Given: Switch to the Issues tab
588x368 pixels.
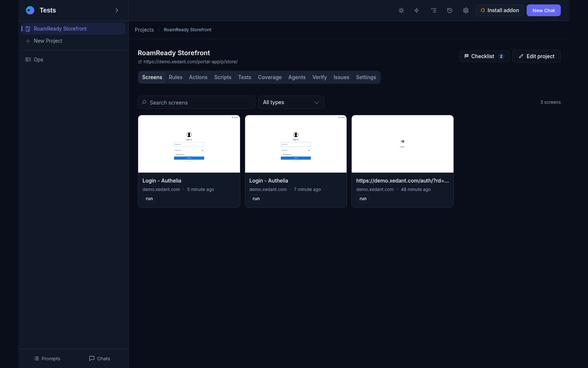Looking at the screenshot, I should 341,77.
